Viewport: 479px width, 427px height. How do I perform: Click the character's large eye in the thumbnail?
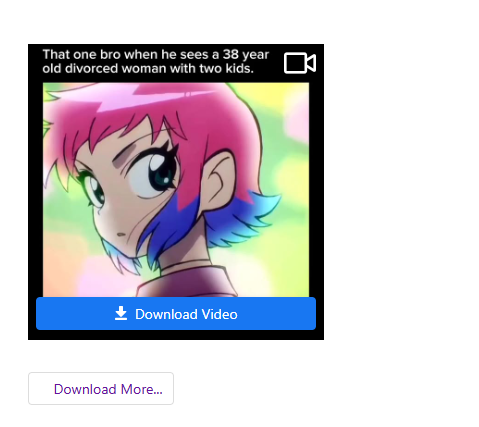coord(157,172)
